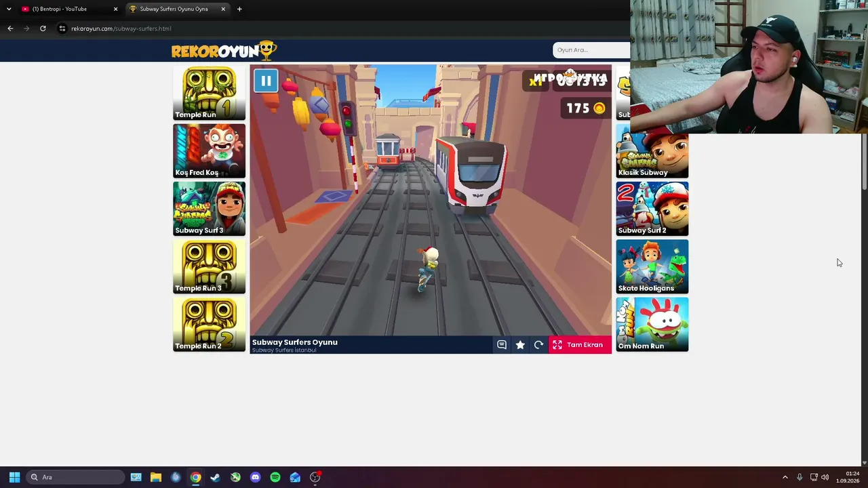Switch to Google Chrome in the taskbar
868x488 pixels.
point(195,477)
